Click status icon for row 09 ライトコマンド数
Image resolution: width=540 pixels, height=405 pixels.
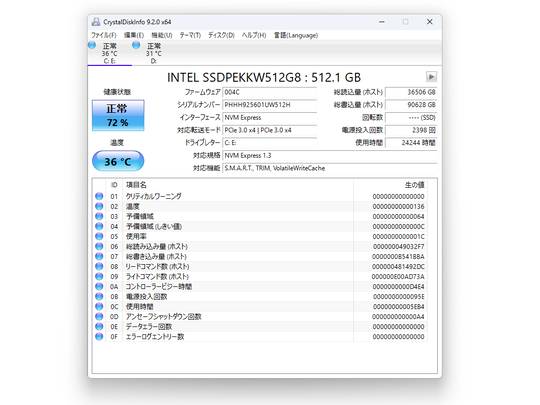(x=99, y=276)
